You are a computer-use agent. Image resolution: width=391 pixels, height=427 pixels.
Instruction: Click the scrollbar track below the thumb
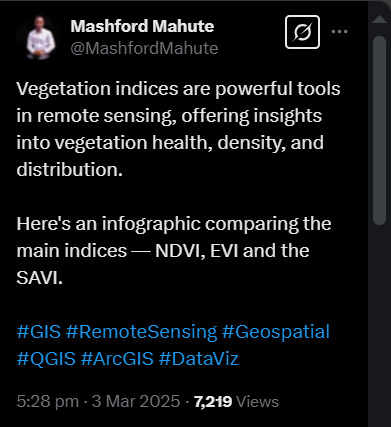(379, 323)
